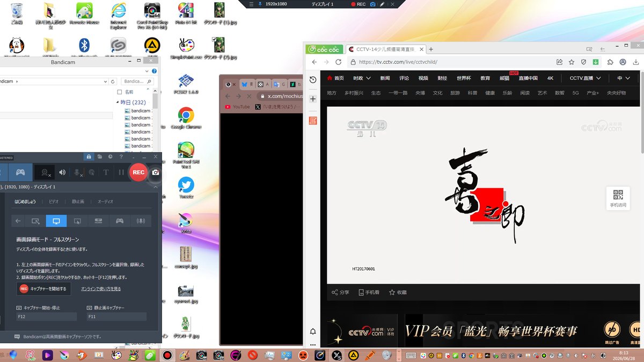
Task: Open the schedule clock icon in Bandicam title bar
Action: click(110, 157)
